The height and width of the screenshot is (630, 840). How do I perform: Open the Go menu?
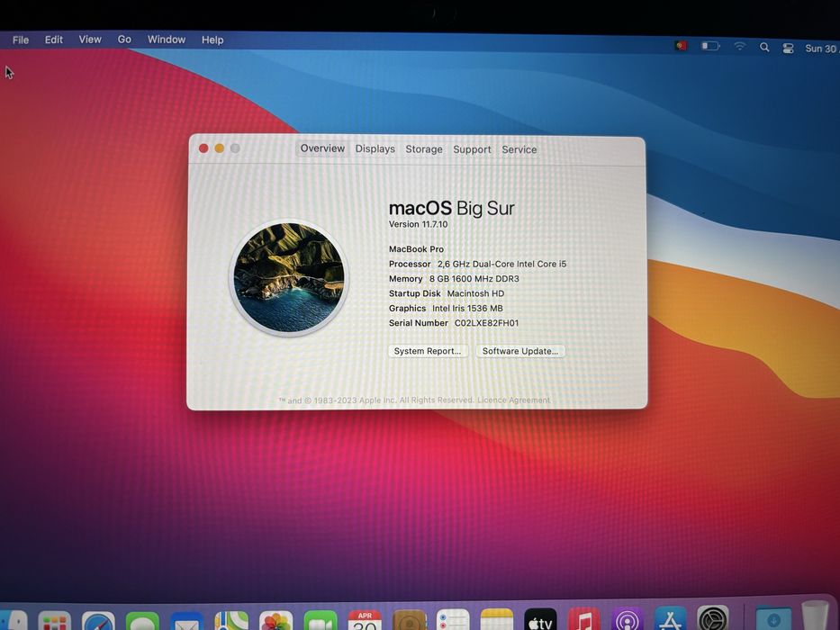coord(124,40)
